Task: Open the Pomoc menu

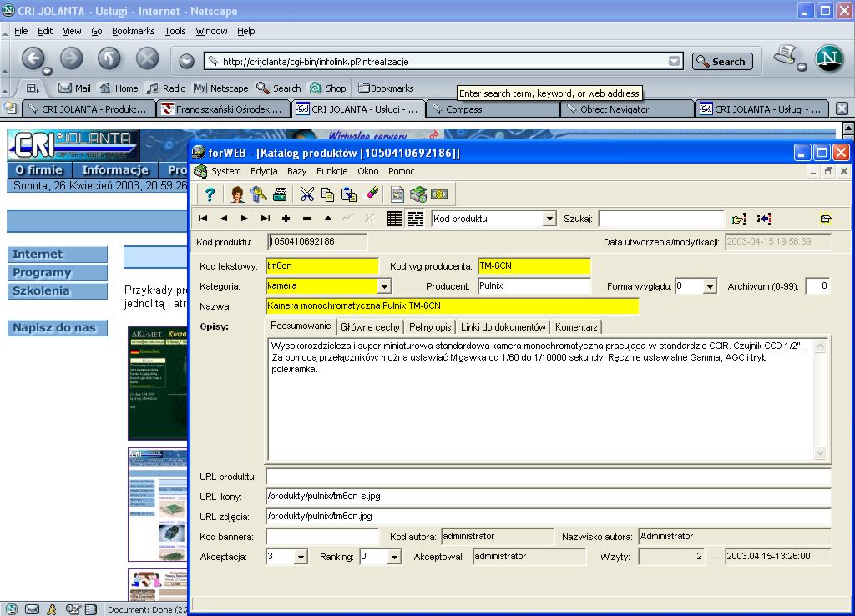Action: coord(402,171)
